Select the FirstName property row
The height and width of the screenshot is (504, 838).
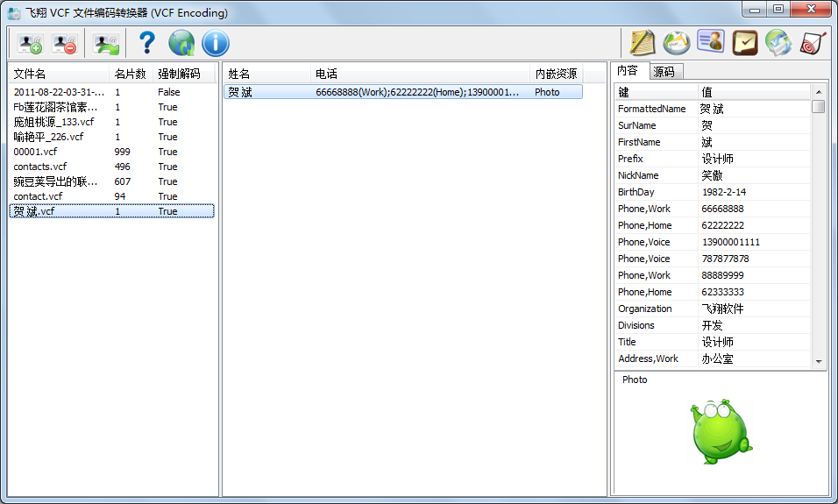(713, 142)
